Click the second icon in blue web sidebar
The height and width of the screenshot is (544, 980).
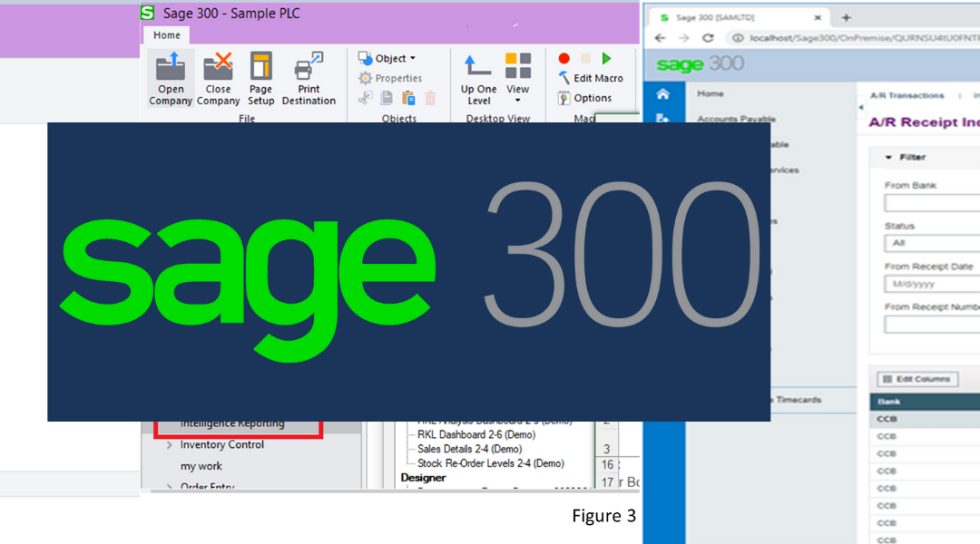click(663, 118)
